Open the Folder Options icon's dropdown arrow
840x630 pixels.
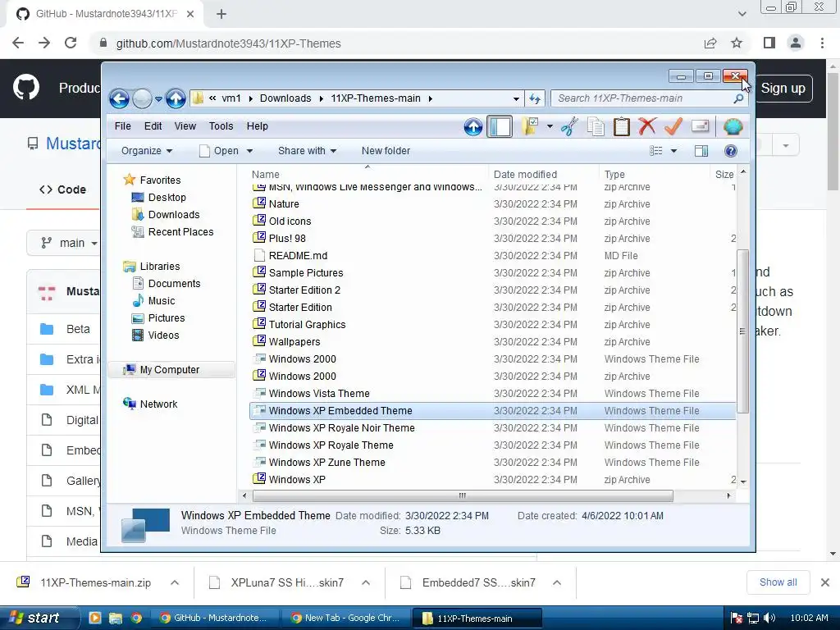(550, 127)
